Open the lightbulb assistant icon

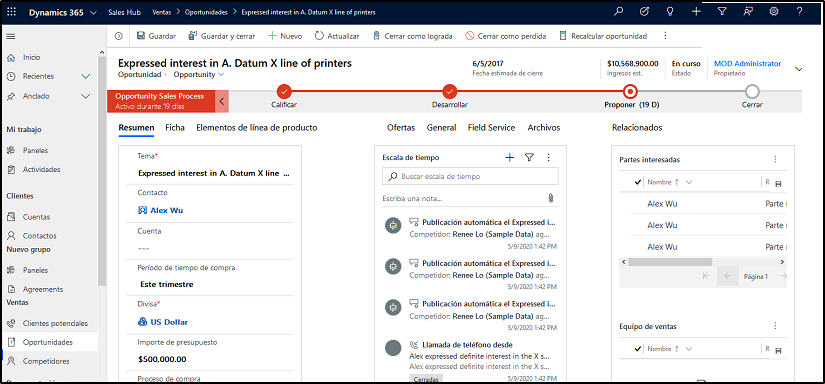pyautogui.click(x=670, y=12)
